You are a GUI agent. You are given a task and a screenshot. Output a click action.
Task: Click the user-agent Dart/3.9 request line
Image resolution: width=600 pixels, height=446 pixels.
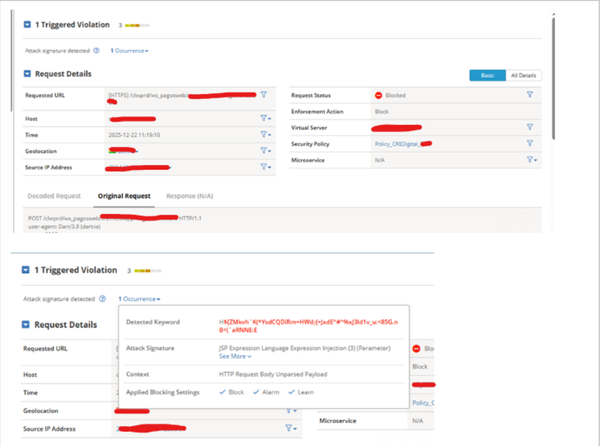click(64, 226)
